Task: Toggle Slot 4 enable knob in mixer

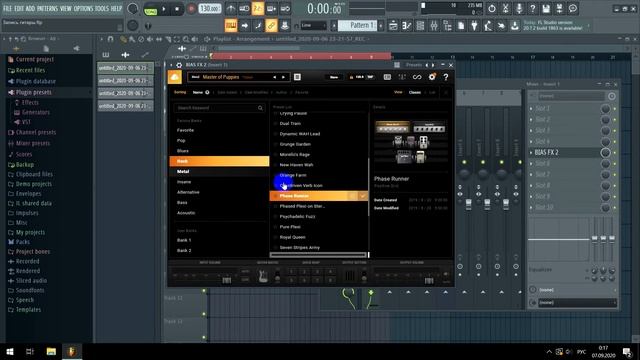Action: 605,142
